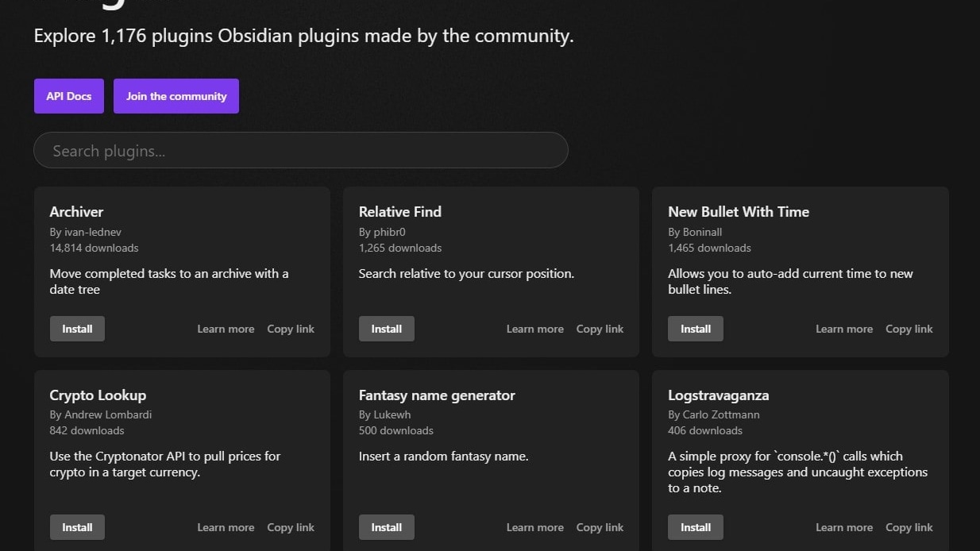Copy link for the Archiver plugin
This screenshot has width=980, height=551.
pyautogui.click(x=291, y=328)
